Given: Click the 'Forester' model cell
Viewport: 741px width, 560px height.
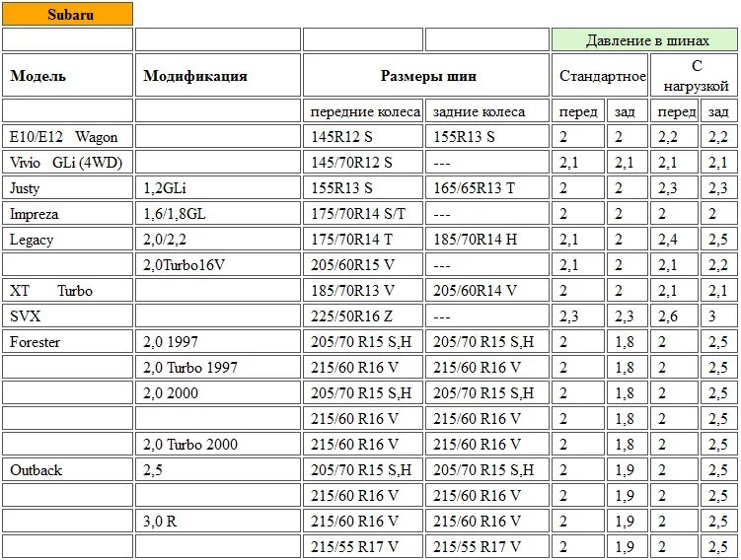Looking at the screenshot, I should point(67,342).
